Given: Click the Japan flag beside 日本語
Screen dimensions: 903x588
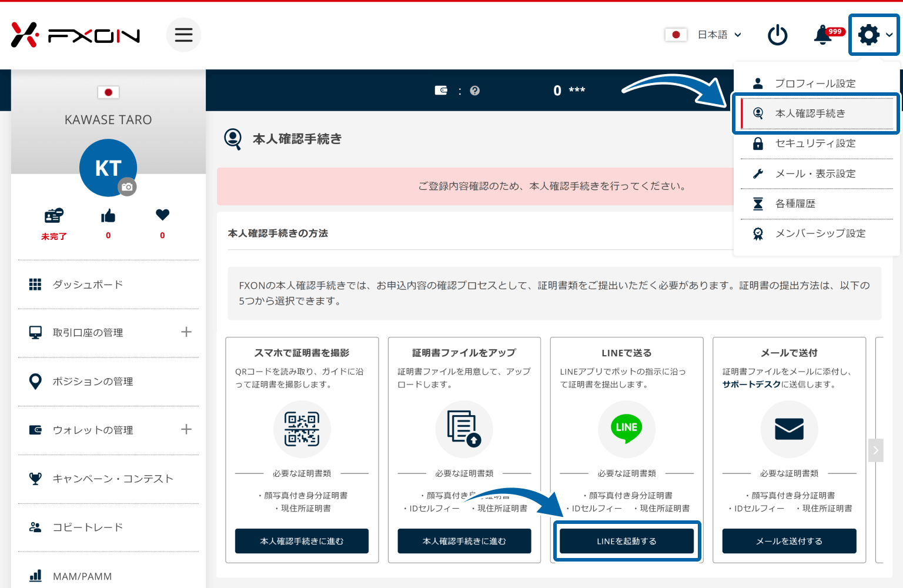Looking at the screenshot, I should tap(676, 35).
